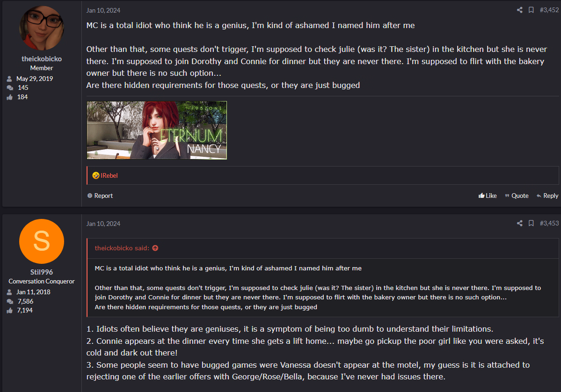Jump to quoted post via arrow icon
This screenshot has width=561, height=392.
pos(155,248)
